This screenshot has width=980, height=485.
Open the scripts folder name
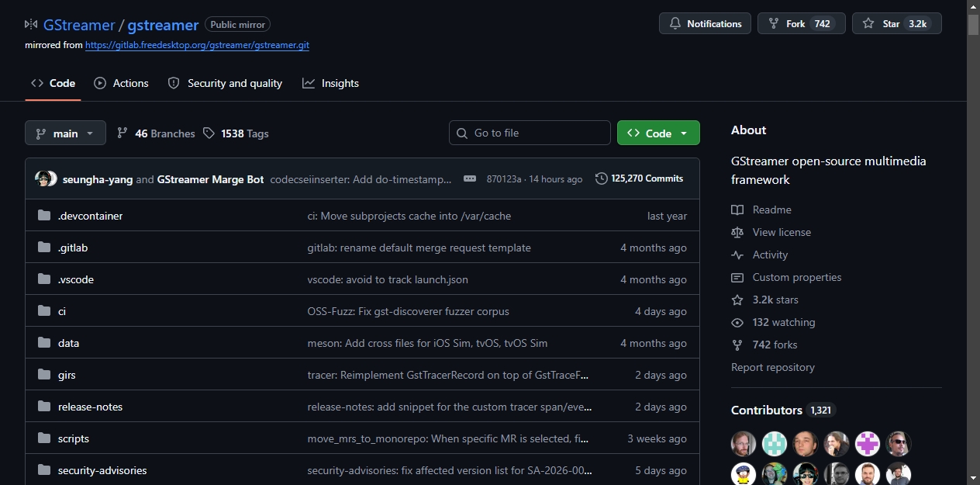pos(74,438)
